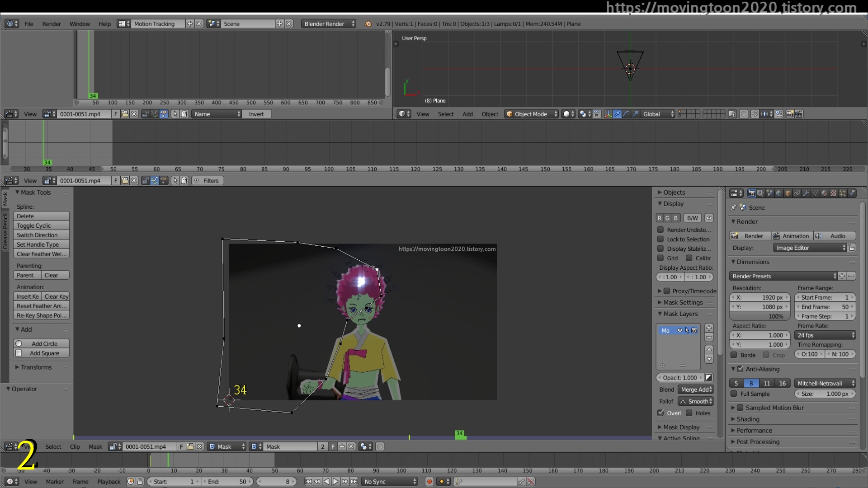Add a new mask layer with plus
Viewport: 868px width, 488px height.
(709, 328)
